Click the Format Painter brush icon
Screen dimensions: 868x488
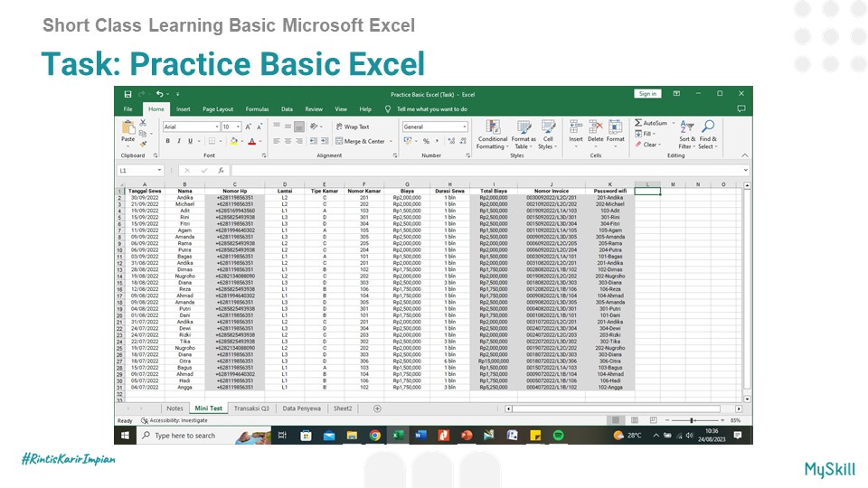point(143,144)
